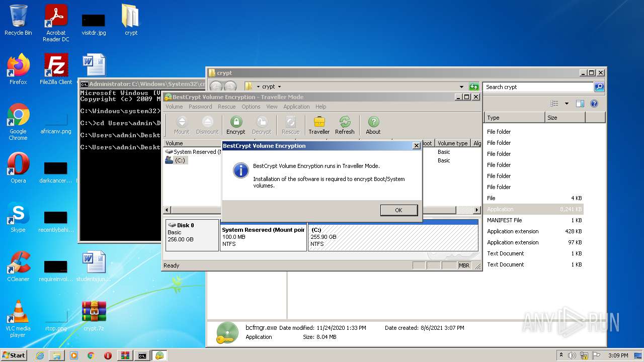This screenshot has width=644, height=362.
Task: Open the Explorer help icon
Action: [594, 104]
